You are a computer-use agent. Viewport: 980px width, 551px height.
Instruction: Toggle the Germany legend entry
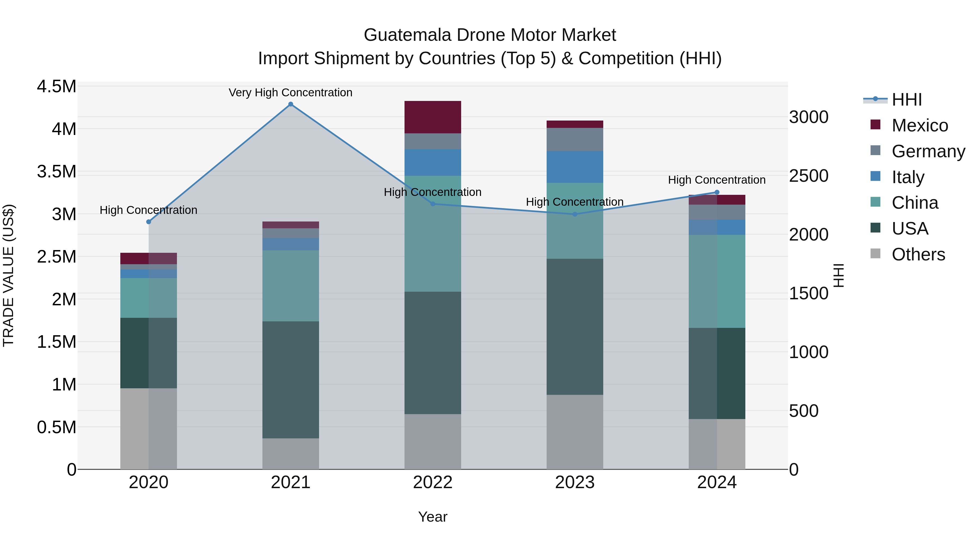point(918,151)
